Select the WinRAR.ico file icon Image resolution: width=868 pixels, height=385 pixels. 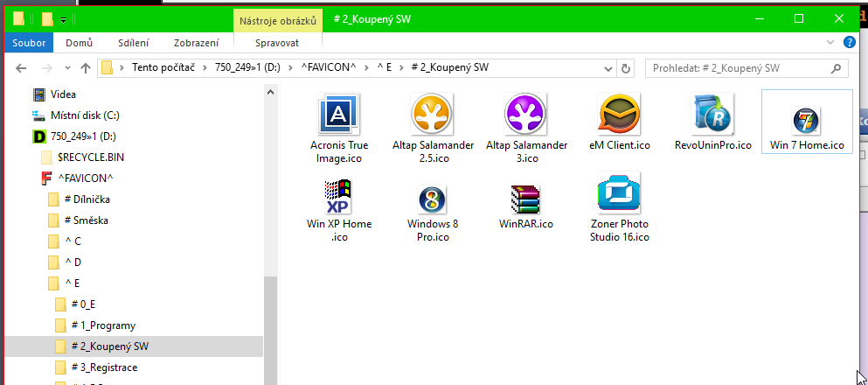[526, 199]
